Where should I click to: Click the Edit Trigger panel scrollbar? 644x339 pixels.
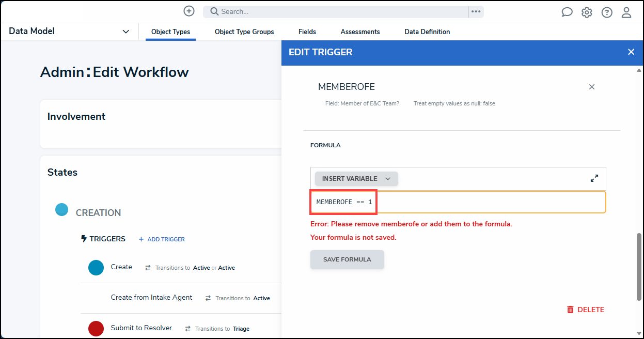[639, 267]
